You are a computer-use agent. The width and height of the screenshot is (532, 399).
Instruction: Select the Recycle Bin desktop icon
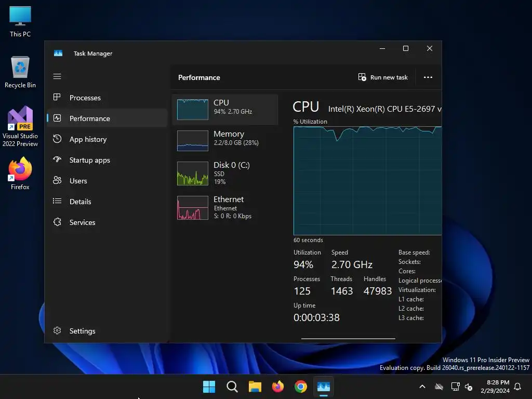(20, 72)
